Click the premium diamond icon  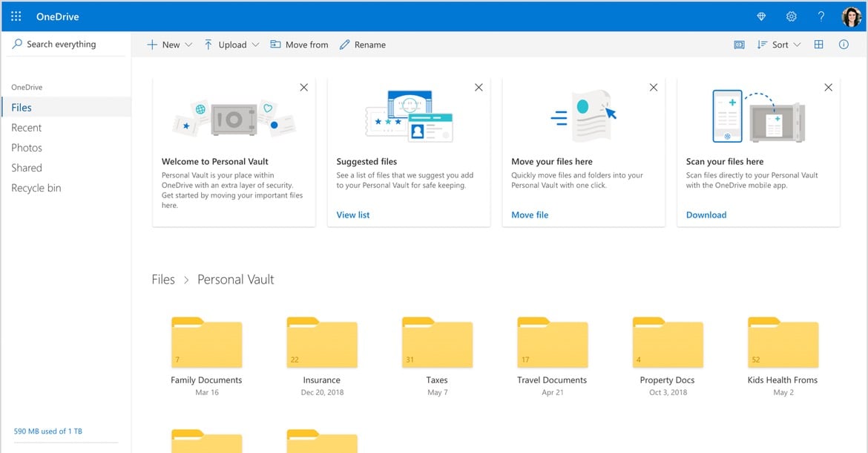point(761,16)
